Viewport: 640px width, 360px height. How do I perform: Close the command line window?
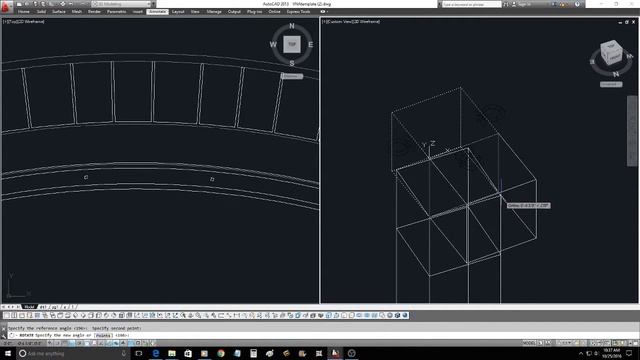(4, 328)
